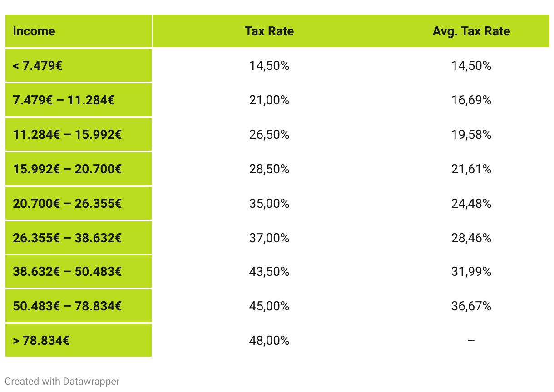554x392 pixels.
Task: Select the 35,00% tax rate cell
Action: tap(269, 203)
